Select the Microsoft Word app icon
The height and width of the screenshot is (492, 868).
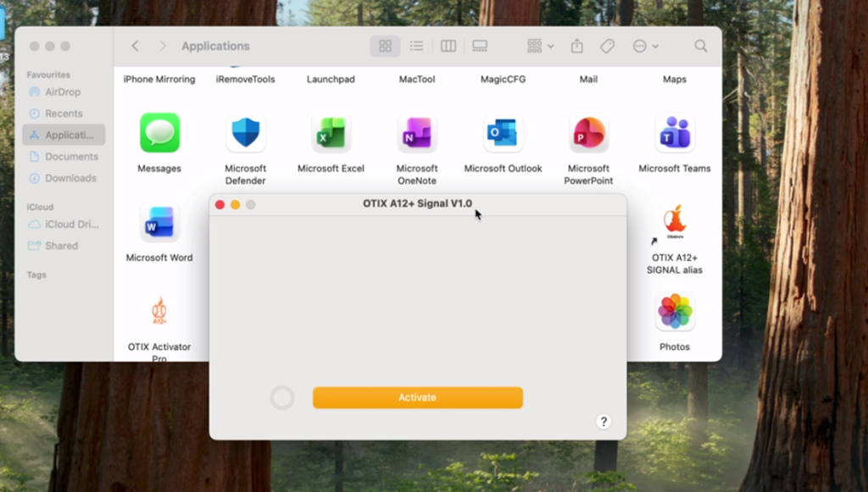159,223
